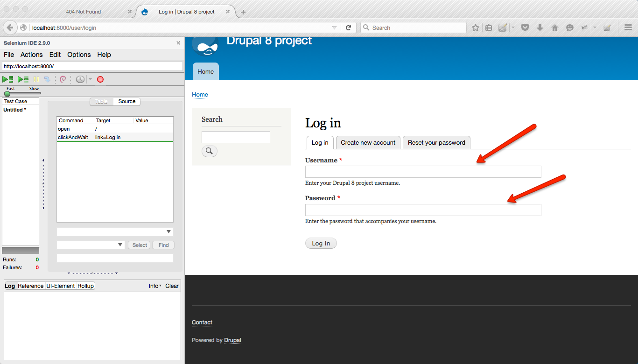Play entire test suite in Selenium IDE
638x364 pixels.
tap(7, 79)
